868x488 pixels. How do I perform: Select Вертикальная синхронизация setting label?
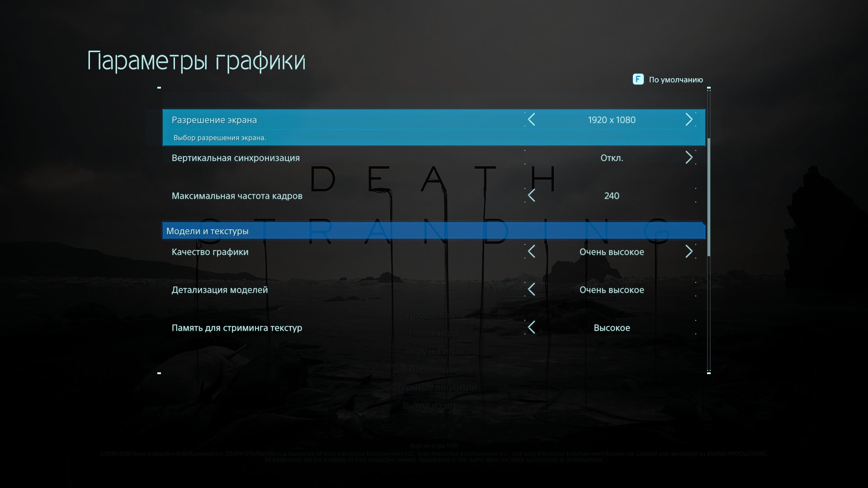coord(236,158)
